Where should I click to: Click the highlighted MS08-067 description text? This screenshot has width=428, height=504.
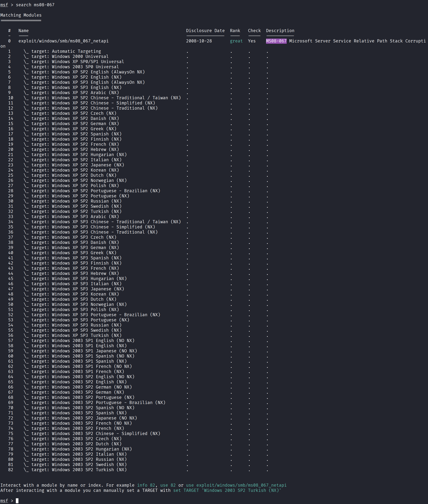click(276, 41)
